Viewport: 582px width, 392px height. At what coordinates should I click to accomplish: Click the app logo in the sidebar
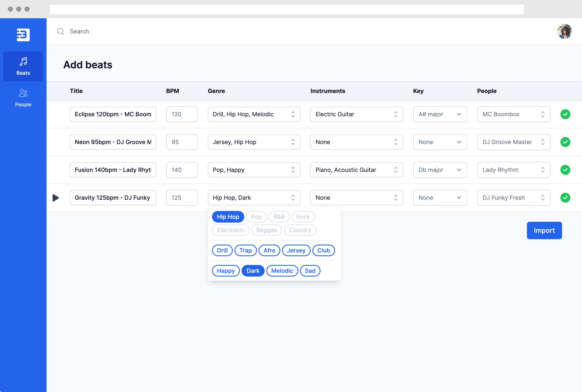click(23, 35)
